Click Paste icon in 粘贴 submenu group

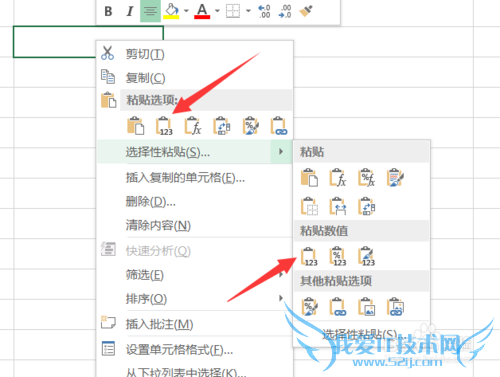click(309, 177)
